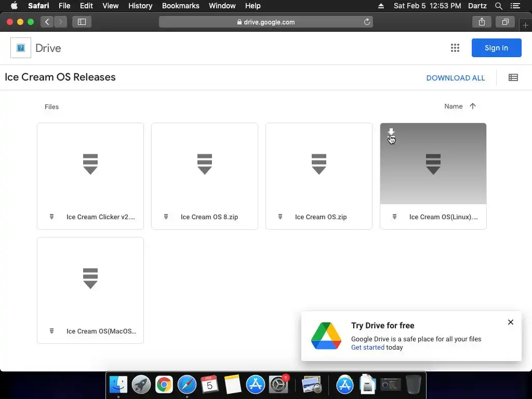The height and width of the screenshot is (399, 532).
Task: Open the Bookmarks menu
Action: 180,6
